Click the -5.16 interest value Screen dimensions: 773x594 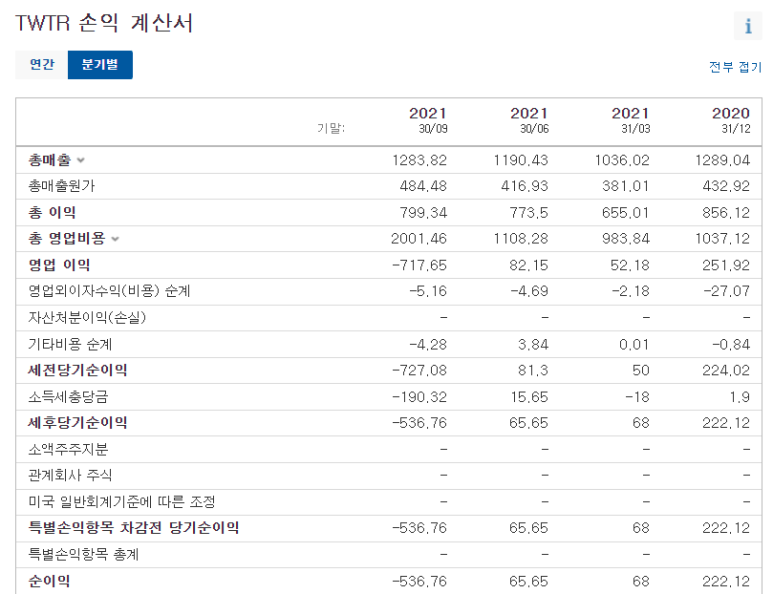tap(428, 291)
